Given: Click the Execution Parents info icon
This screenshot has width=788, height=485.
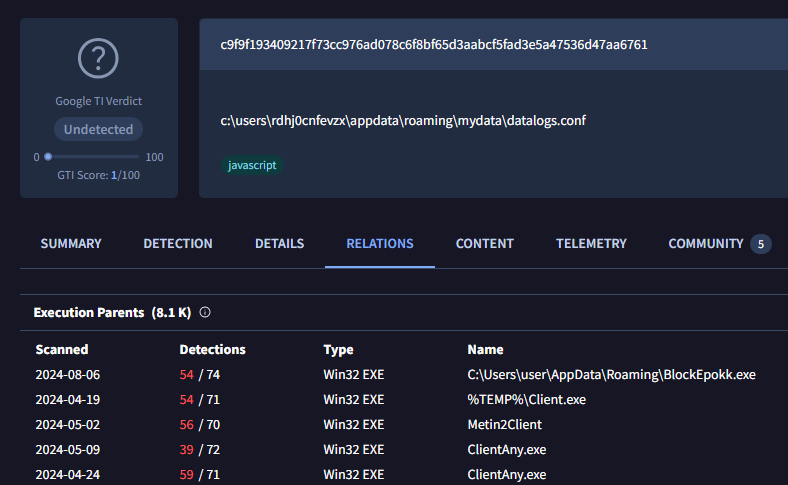Looking at the screenshot, I should coord(205,312).
